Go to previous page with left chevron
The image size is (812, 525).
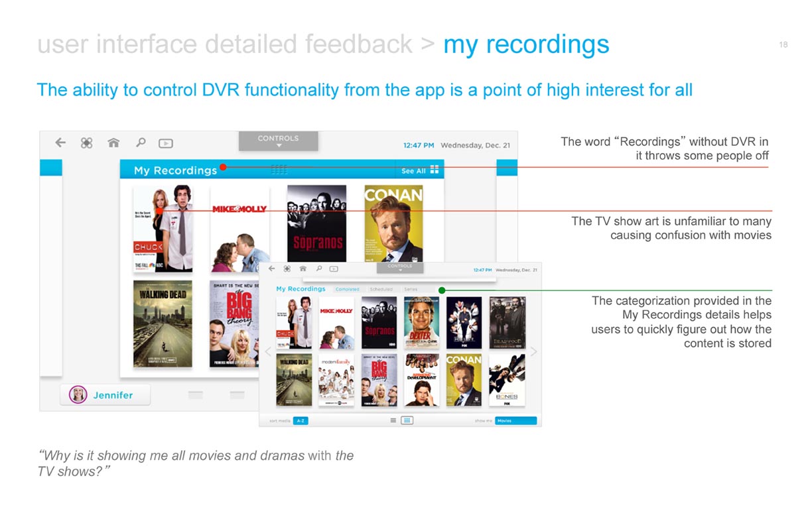268,351
